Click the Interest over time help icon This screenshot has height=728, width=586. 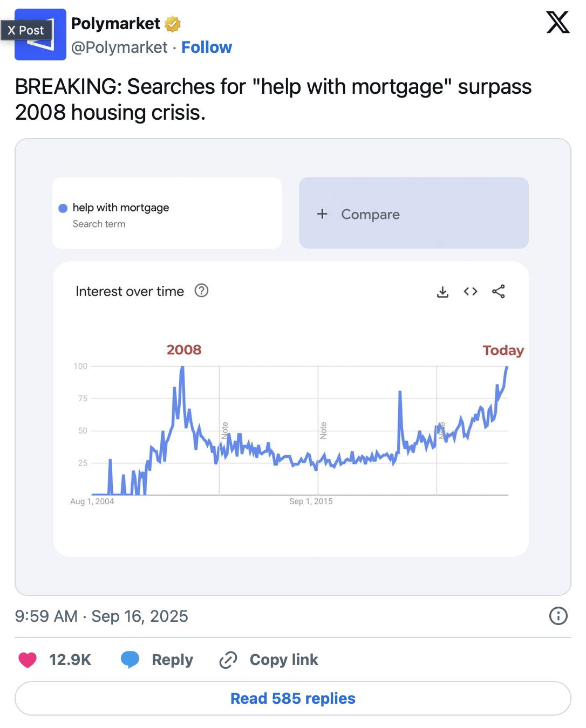coord(201,291)
